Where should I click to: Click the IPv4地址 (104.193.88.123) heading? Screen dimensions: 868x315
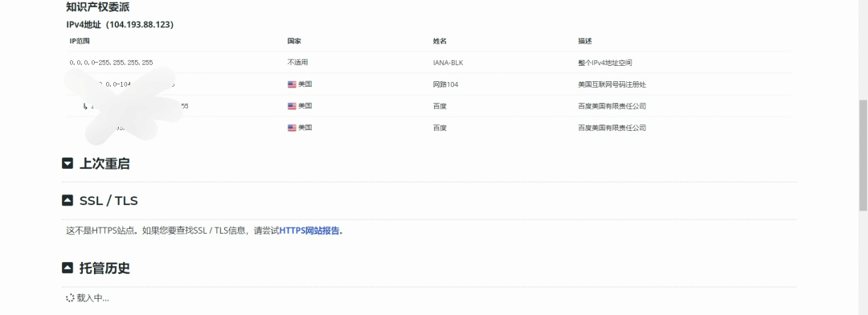pyautogui.click(x=120, y=25)
